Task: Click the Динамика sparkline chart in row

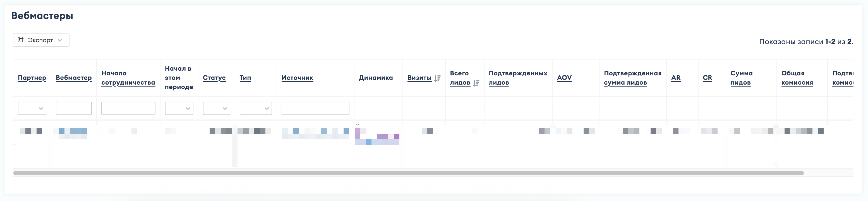Action: click(x=377, y=135)
